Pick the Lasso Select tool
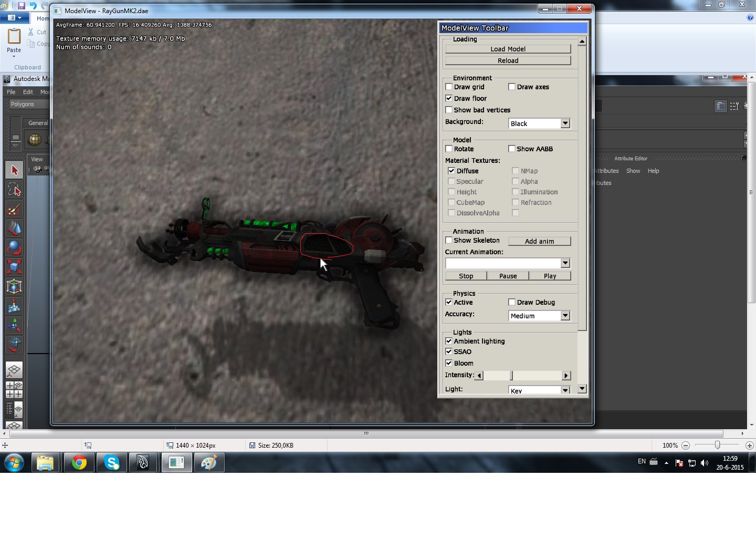756x538 pixels. click(14, 190)
